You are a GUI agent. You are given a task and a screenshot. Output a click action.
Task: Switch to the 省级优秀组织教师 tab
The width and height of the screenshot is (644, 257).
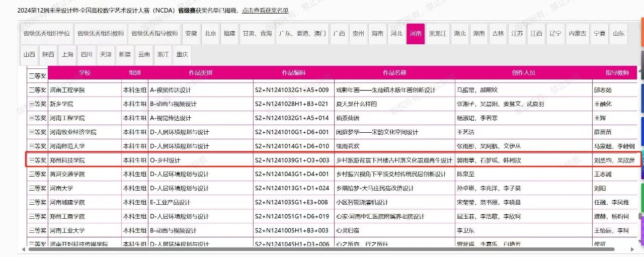point(101,34)
